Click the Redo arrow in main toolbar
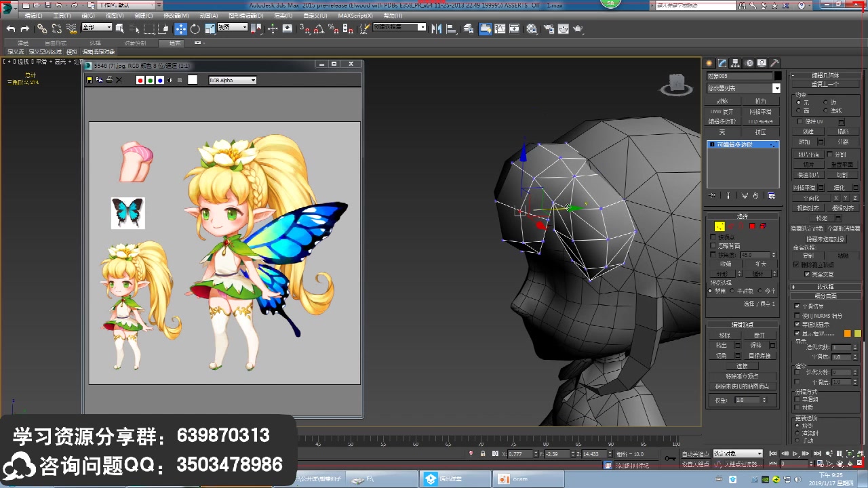This screenshot has width=868, height=488. (x=25, y=29)
